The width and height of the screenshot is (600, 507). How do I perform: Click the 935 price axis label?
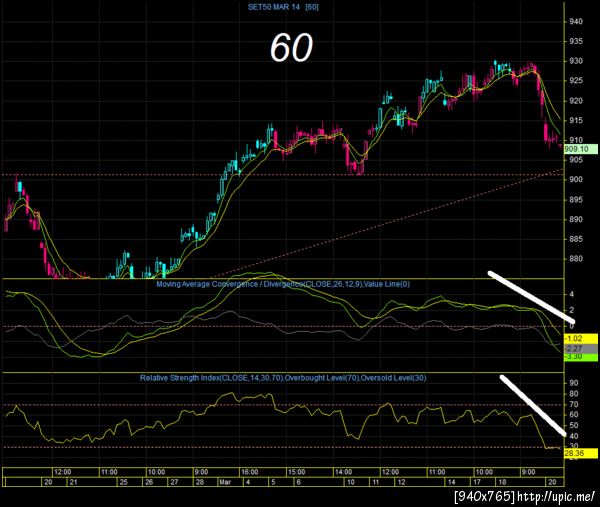(576, 41)
